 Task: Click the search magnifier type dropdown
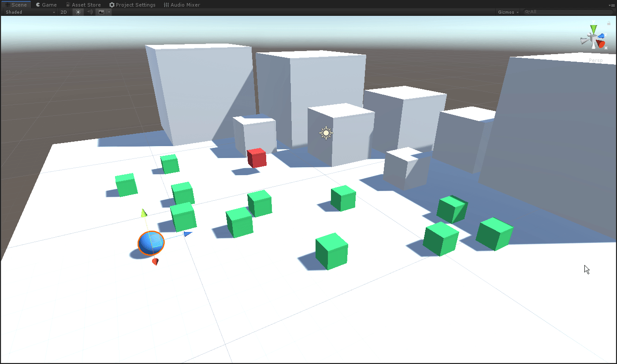tap(527, 12)
